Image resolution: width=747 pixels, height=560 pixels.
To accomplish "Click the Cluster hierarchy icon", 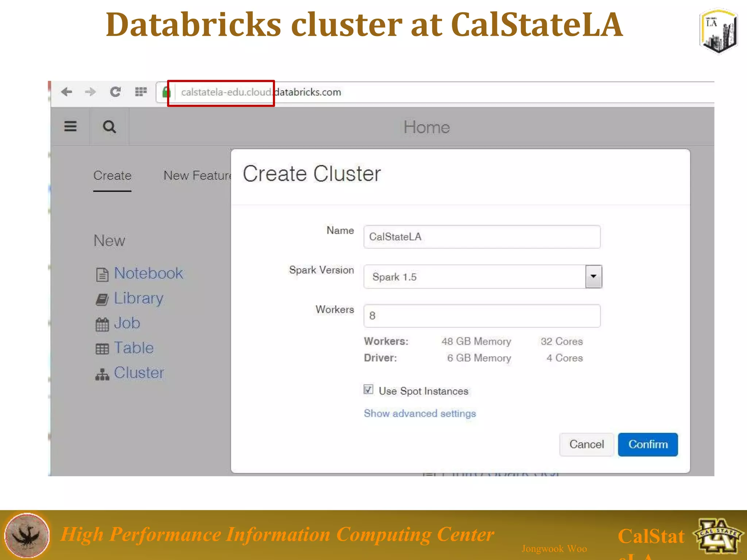I will click(102, 374).
